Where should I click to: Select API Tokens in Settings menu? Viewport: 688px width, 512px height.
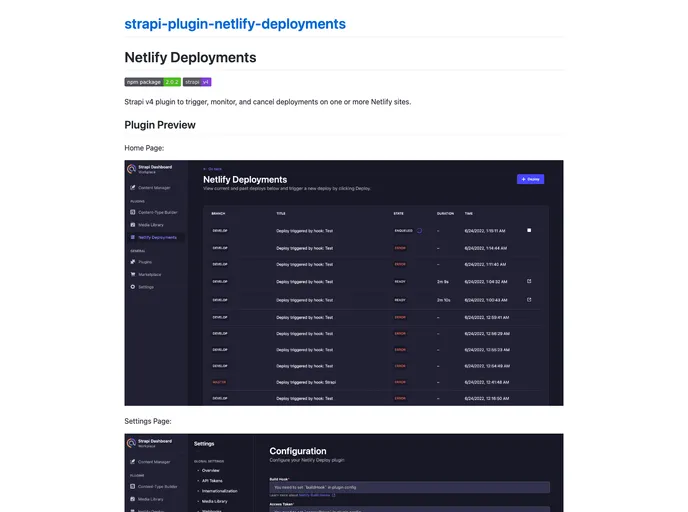212,481
